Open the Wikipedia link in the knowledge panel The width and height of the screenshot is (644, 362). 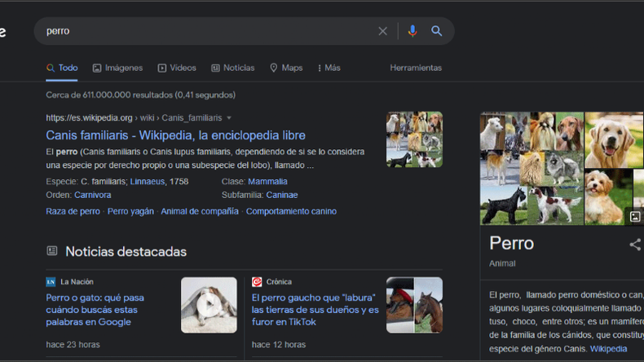(608, 349)
